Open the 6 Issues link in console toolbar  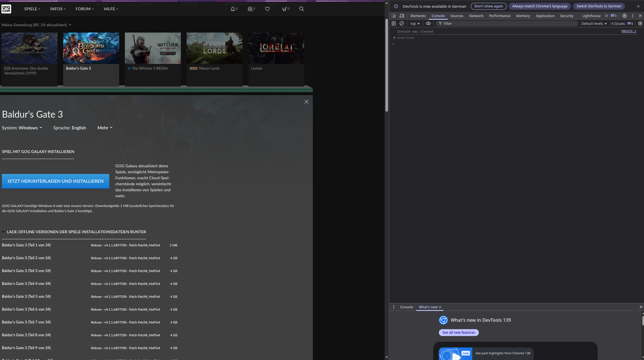click(x=622, y=23)
